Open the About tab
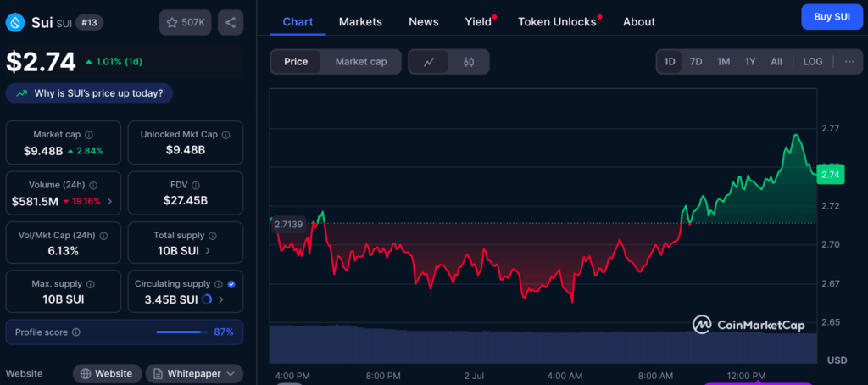Image resolution: width=868 pixels, height=385 pixels. coord(639,21)
